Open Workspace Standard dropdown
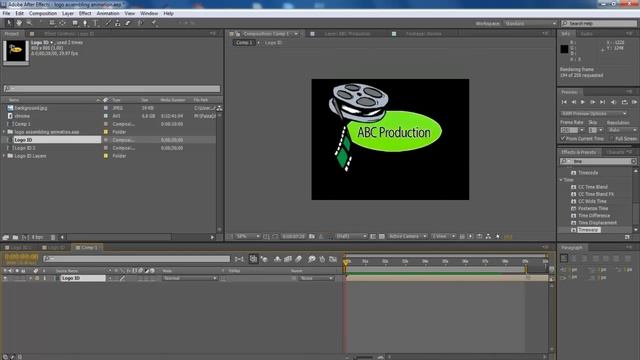 [530, 24]
